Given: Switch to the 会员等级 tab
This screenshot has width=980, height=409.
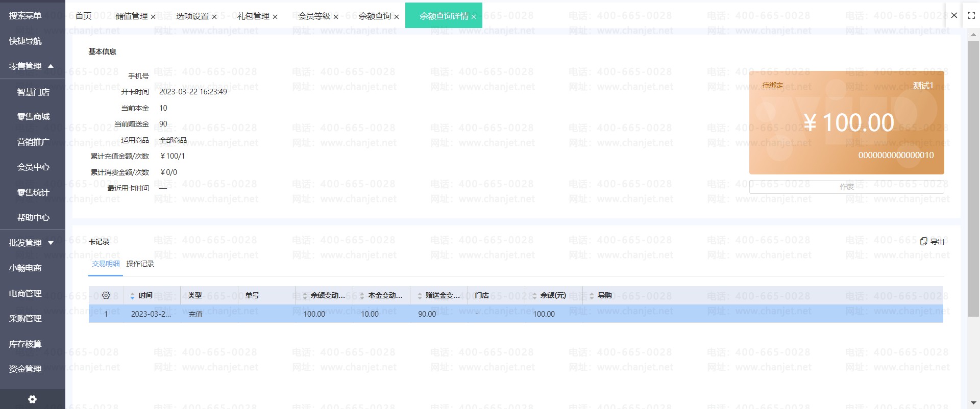Looking at the screenshot, I should pyautogui.click(x=314, y=16).
